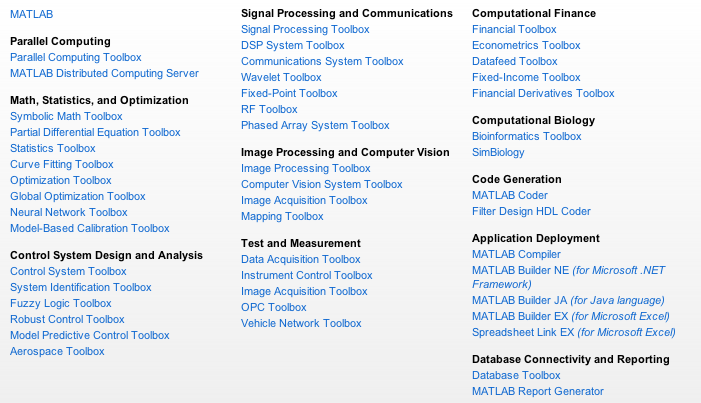Screen dimensions: 701x403
Task: Select MATLAB Report Generator link
Action: pos(538,391)
